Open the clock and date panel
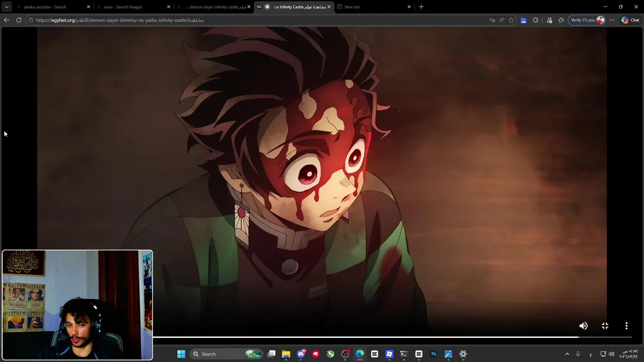The image size is (644, 362). (628, 354)
